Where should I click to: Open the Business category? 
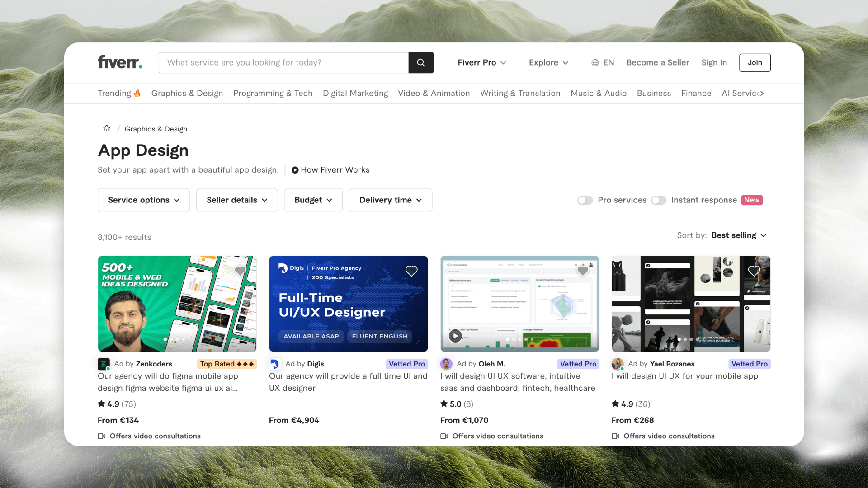tap(654, 93)
